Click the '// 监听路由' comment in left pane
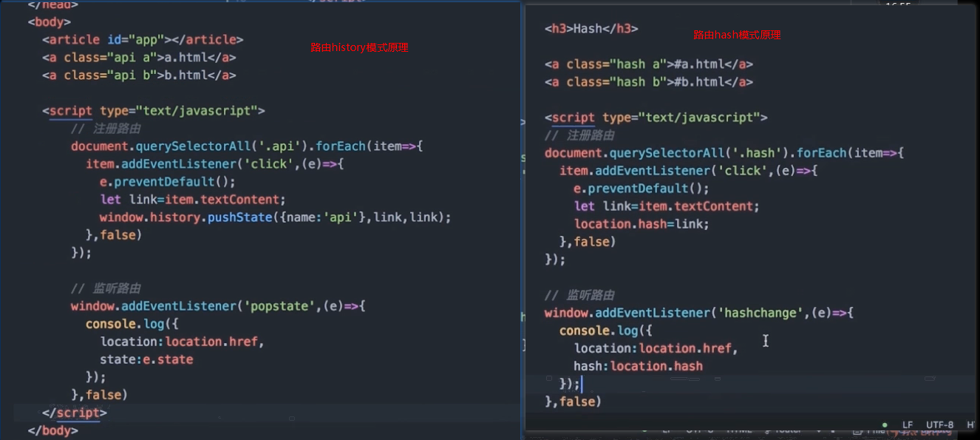The width and height of the screenshot is (980, 440). coord(106,288)
